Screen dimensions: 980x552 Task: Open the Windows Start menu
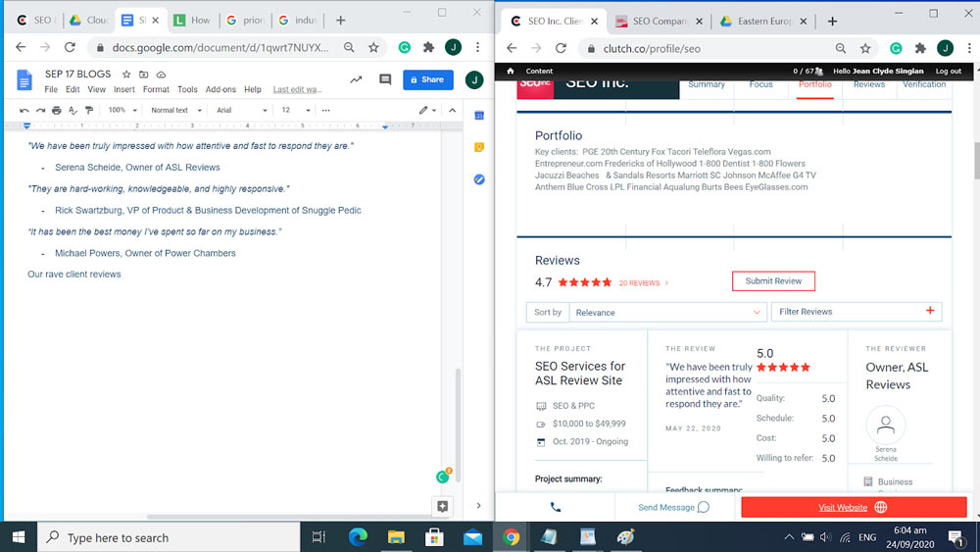pyautogui.click(x=19, y=537)
